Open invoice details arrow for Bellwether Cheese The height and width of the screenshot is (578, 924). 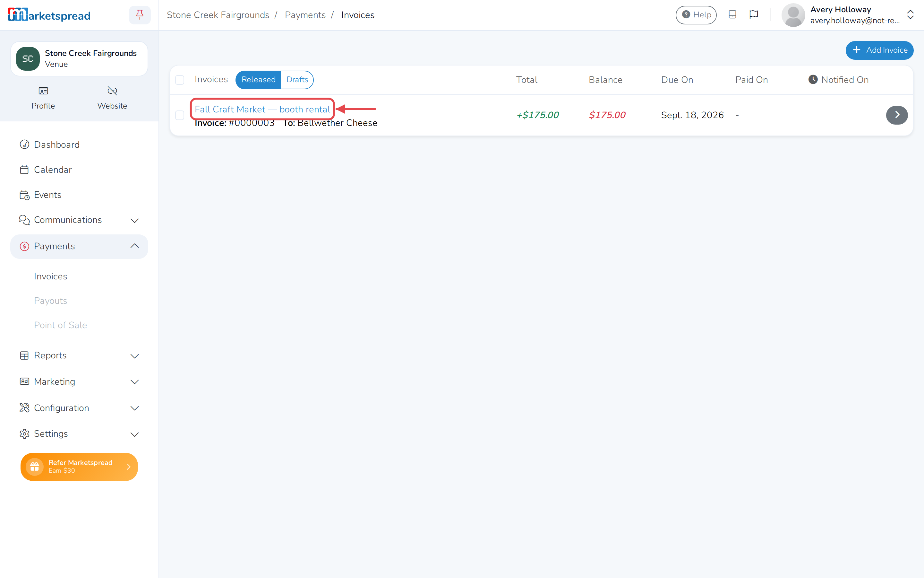coord(896,115)
